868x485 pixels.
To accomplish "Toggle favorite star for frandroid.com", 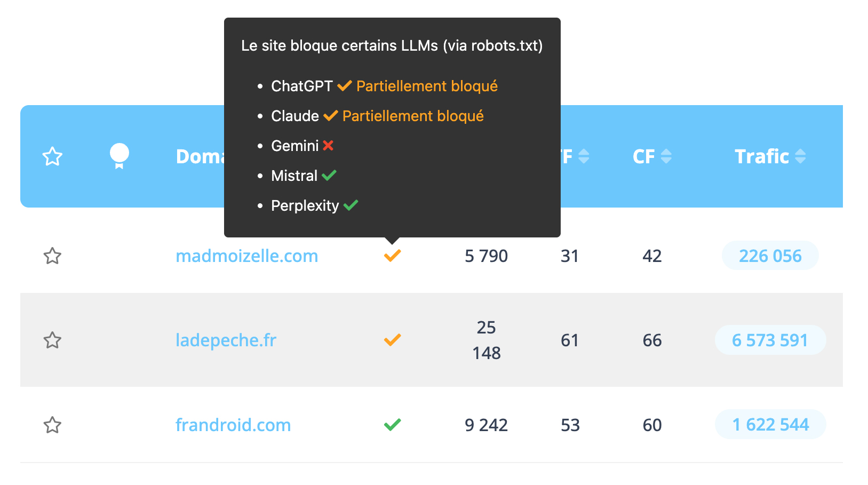I will click(52, 425).
